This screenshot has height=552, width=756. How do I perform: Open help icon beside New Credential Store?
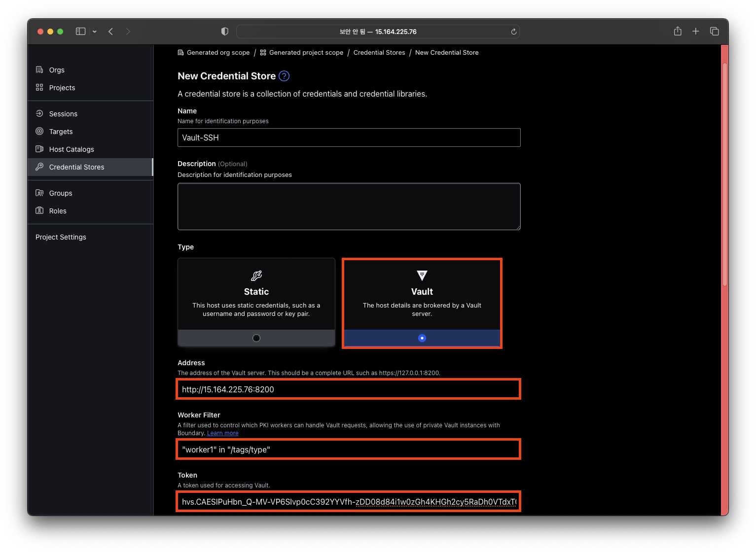(284, 76)
